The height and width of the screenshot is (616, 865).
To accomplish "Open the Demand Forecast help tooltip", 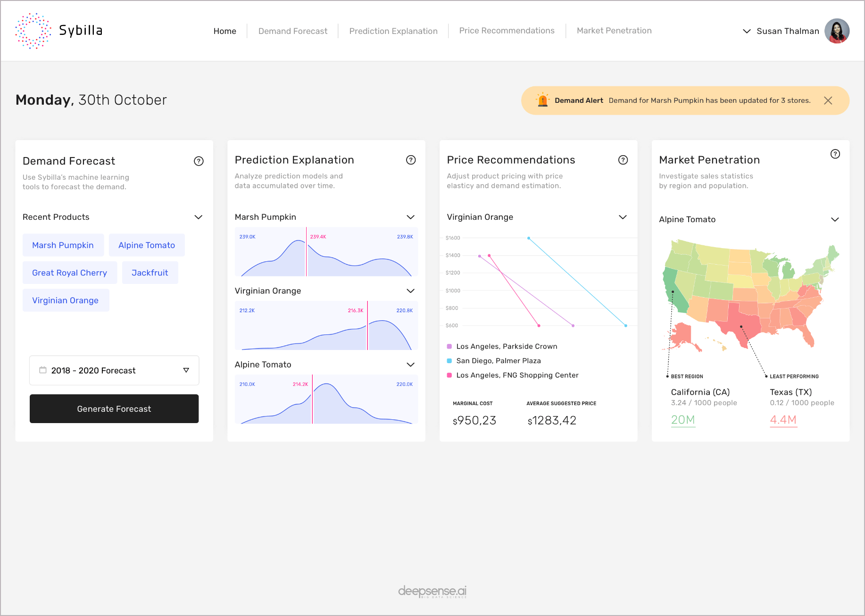I will pyautogui.click(x=199, y=161).
